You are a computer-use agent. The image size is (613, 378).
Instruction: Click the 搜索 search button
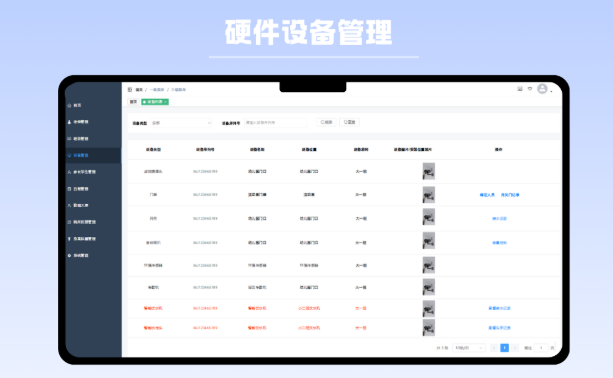click(326, 122)
